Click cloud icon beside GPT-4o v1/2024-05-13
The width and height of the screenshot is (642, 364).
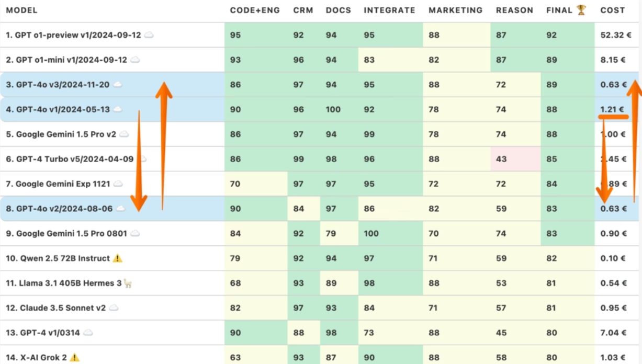118,109
